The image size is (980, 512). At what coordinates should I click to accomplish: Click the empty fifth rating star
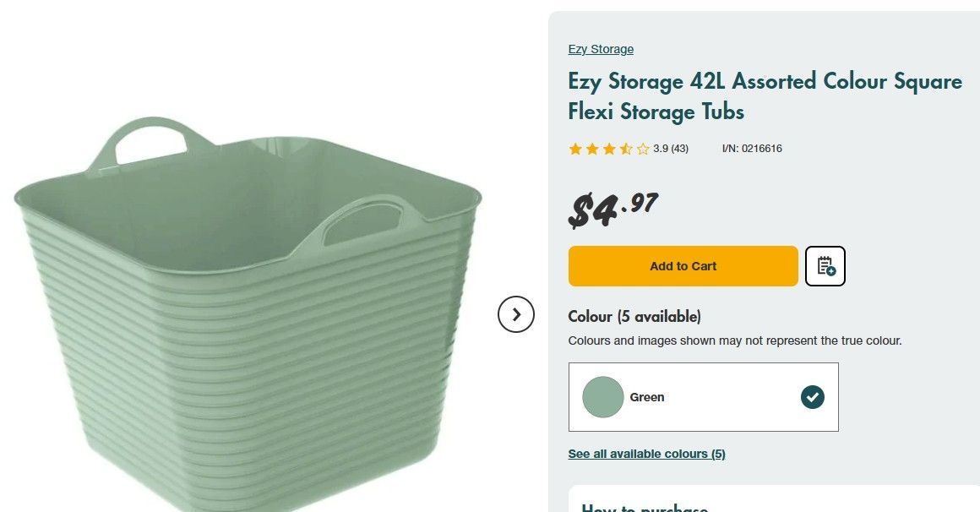tap(643, 150)
